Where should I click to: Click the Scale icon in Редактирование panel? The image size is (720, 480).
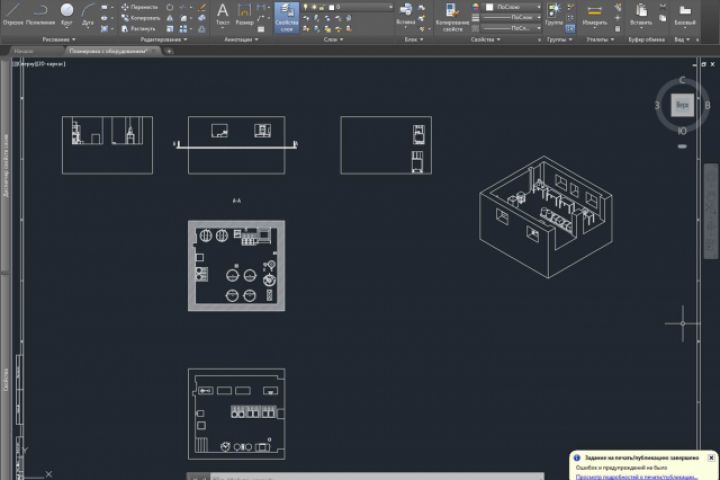pos(170,28)
